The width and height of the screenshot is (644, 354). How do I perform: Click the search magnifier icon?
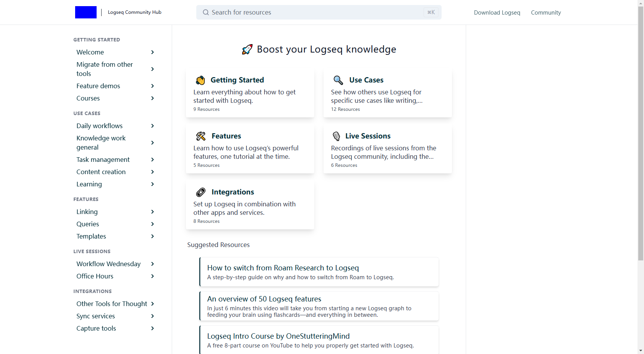(206, 12)
